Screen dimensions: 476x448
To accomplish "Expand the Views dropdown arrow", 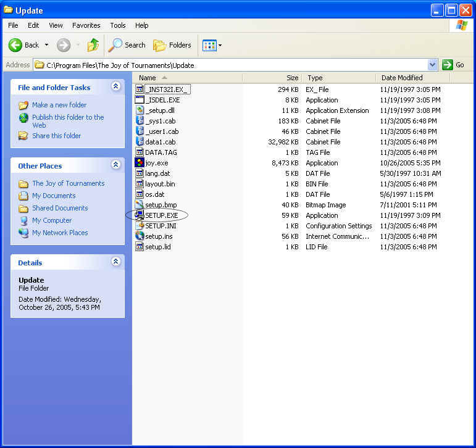I will [220, 46].
